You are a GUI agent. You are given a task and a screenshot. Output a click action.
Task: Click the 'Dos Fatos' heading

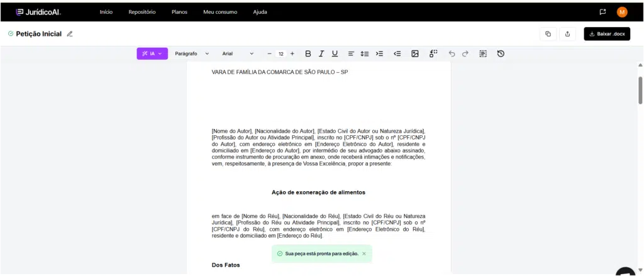[226, 265]
